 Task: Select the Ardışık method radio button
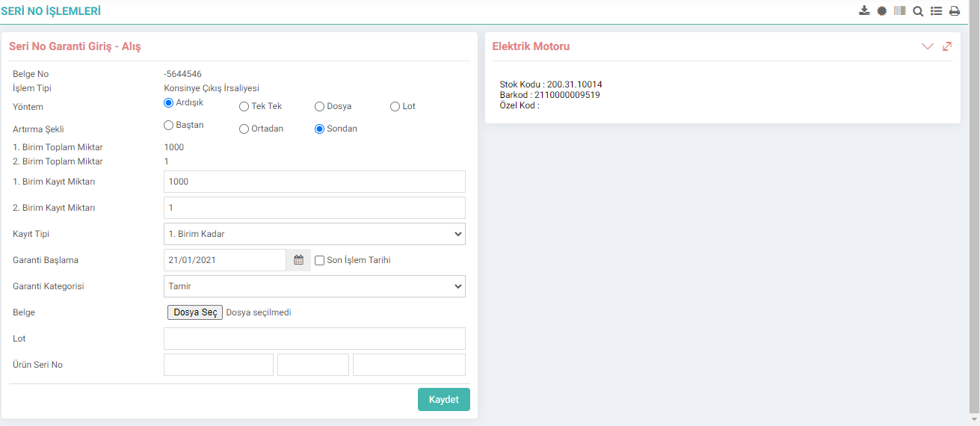(x=169, y=102)
